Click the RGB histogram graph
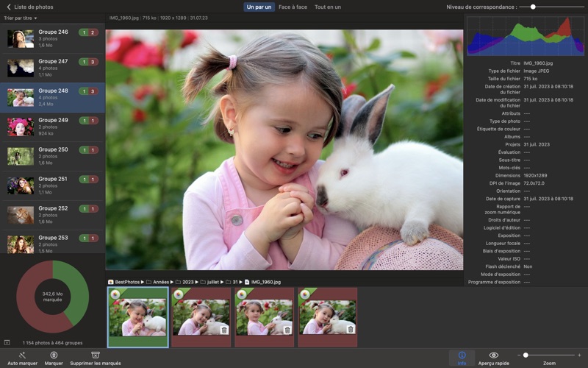 click(x=526, y=36)
